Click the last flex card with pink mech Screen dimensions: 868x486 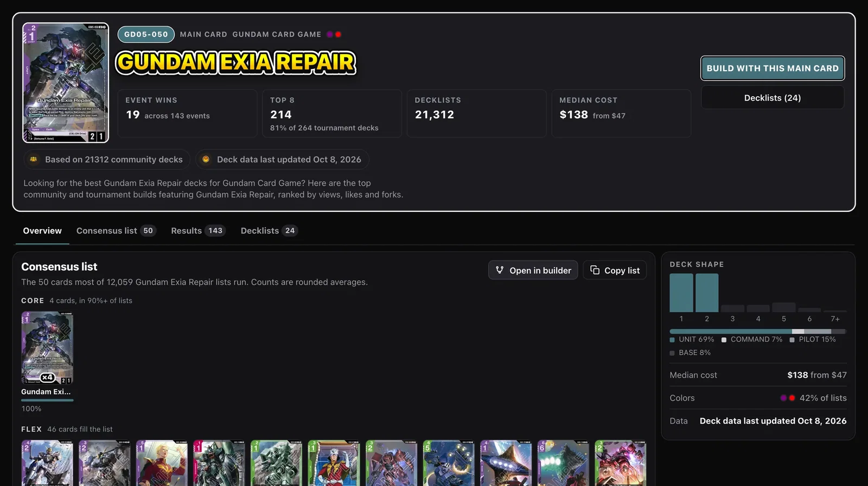tap(620, 463)
